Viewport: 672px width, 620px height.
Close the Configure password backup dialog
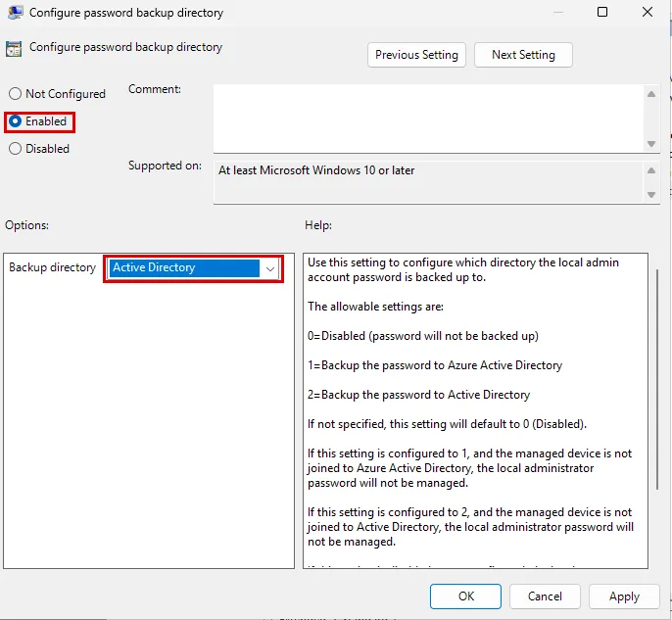pos(648,12)
